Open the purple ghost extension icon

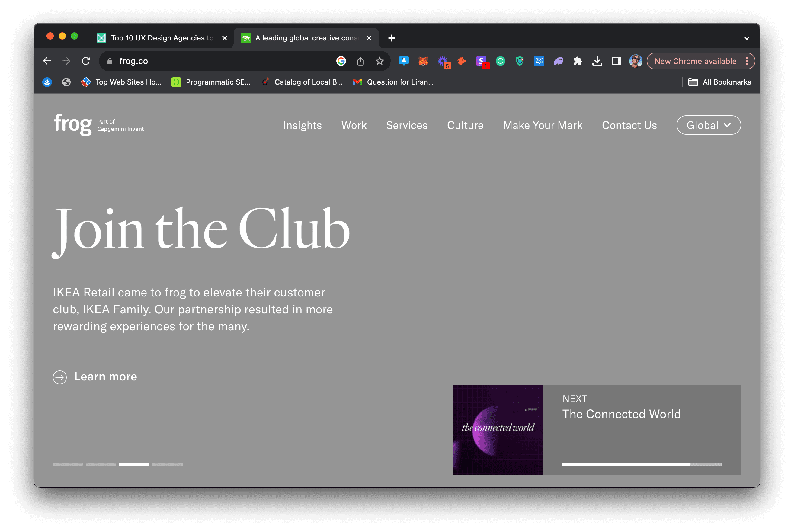click(558, 61)
